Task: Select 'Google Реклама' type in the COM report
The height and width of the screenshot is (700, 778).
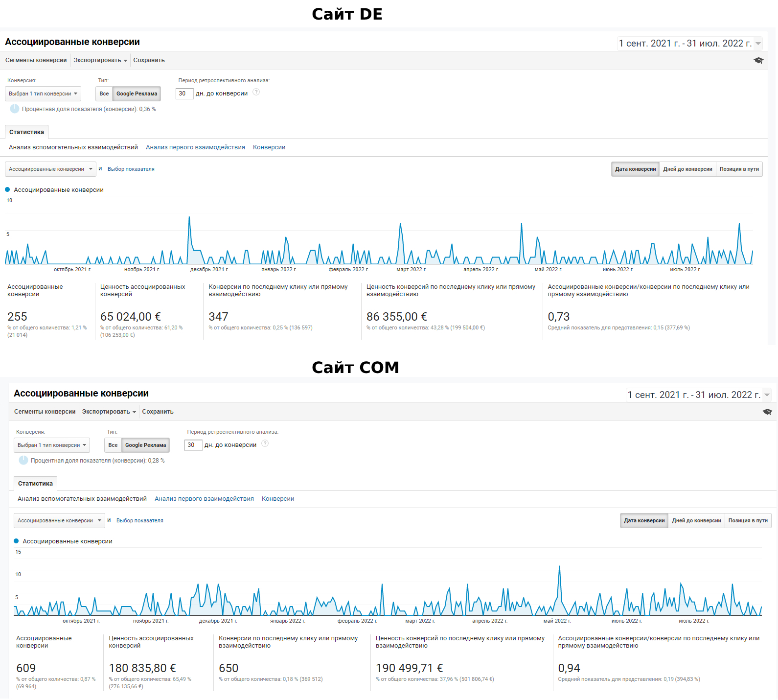Action: click(x=146, y=445)
